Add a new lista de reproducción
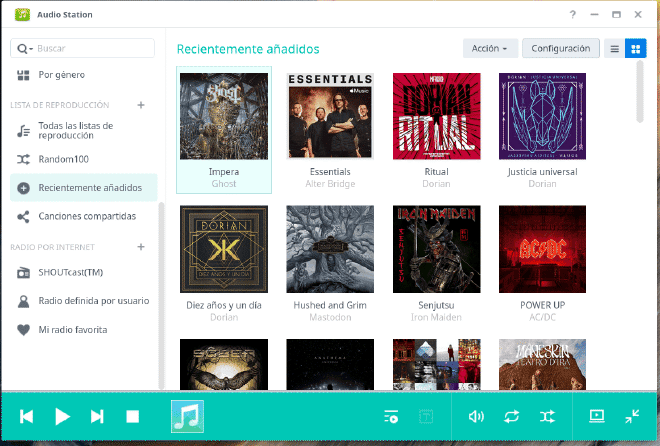660x446 pixels. [x=141, y=105]
